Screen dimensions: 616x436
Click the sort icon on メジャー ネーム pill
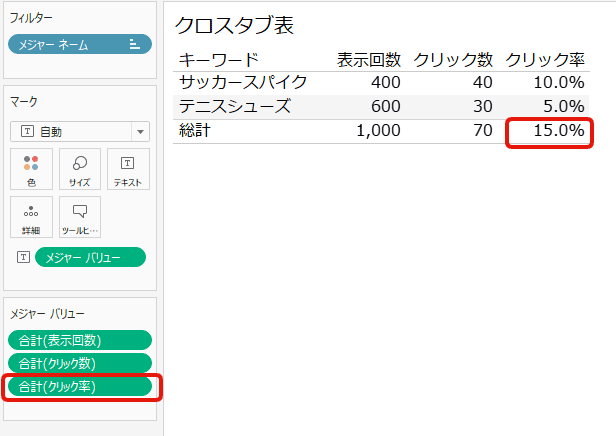[135, 44]
